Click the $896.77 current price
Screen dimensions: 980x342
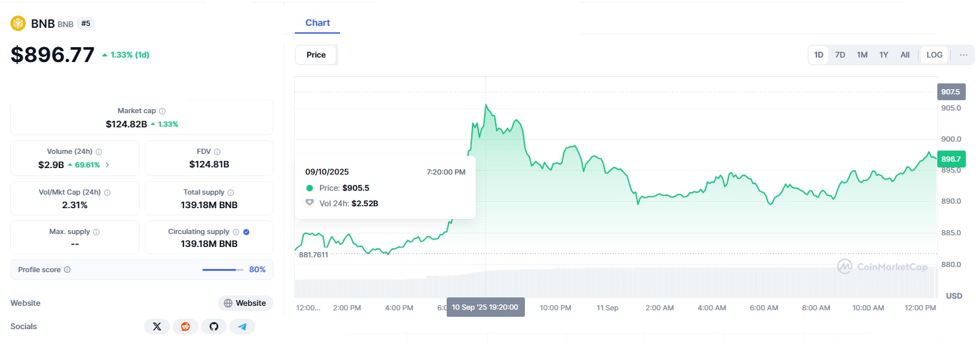[52, 54]
